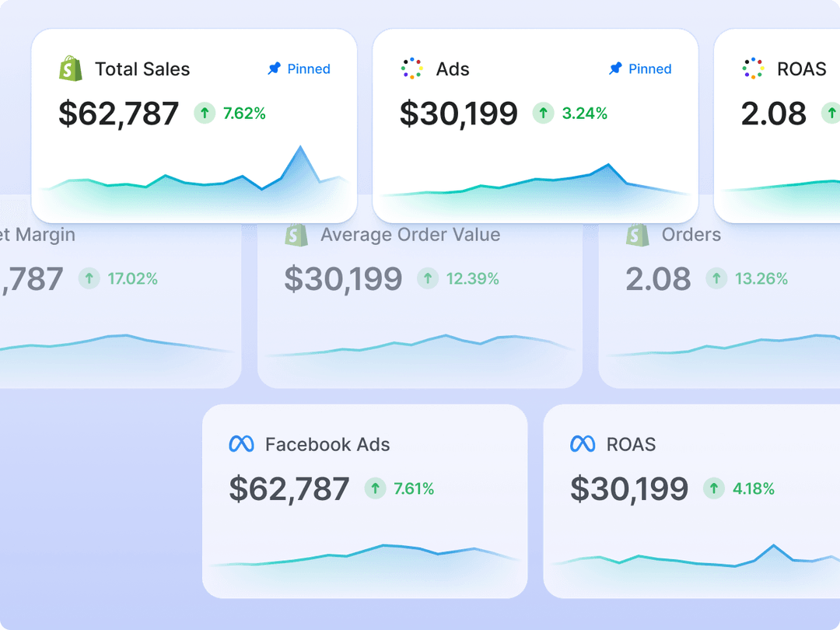Click the $30,199 value on Ads card
Image resolution: width=840 pixels, height=630 pixels.
pyautogui.click(x=459, y=114)
